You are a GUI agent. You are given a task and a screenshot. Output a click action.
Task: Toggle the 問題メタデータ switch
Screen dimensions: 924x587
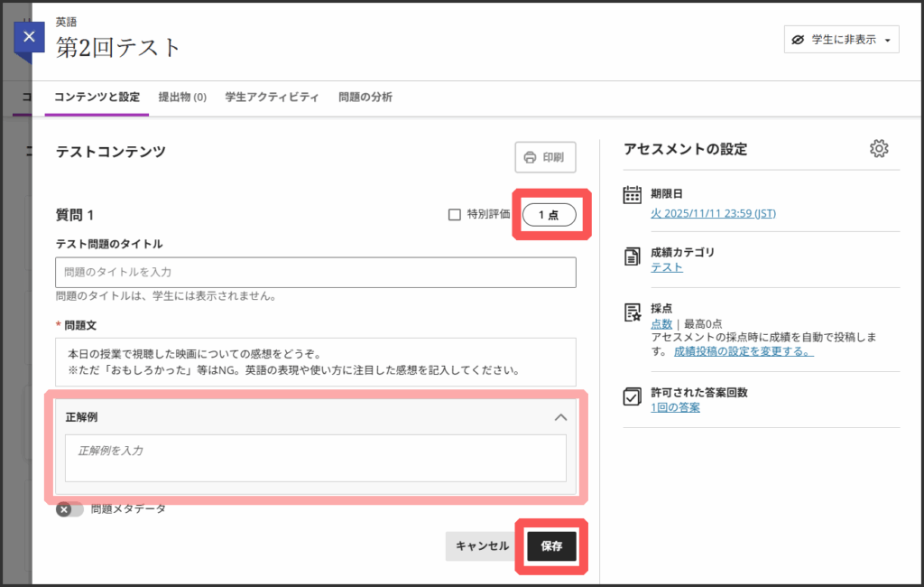point(69,509)
